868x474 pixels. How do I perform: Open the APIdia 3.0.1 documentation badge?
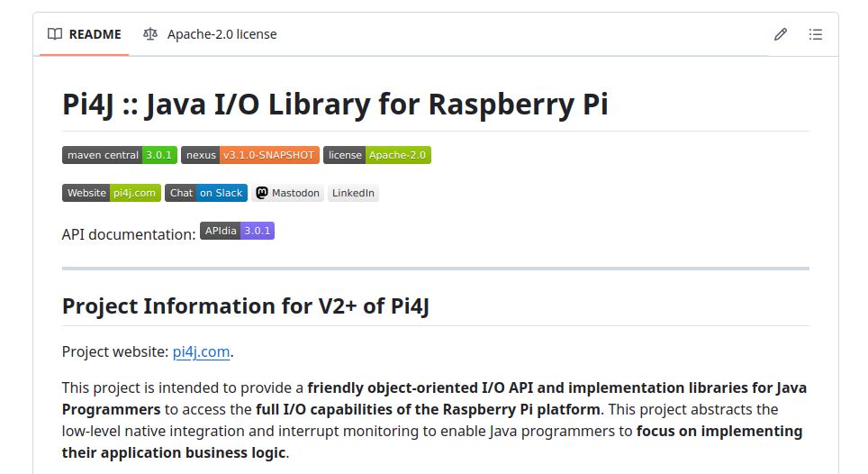237,231
